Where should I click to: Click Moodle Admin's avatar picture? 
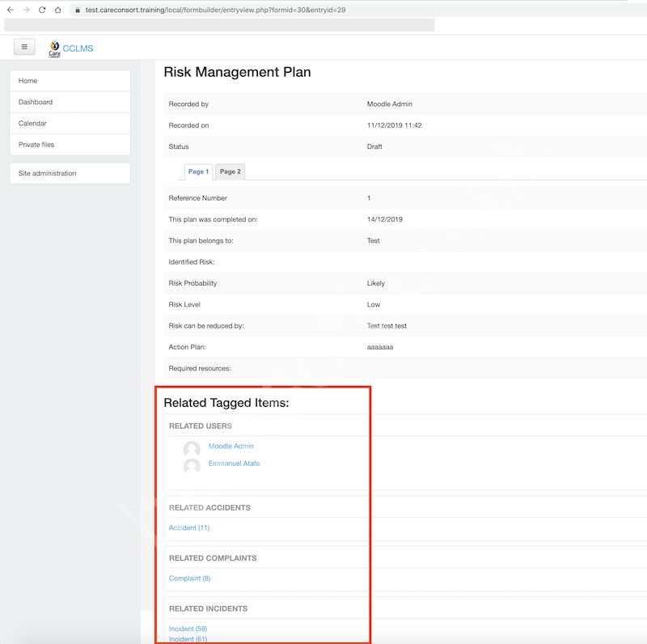click(192, 449)
